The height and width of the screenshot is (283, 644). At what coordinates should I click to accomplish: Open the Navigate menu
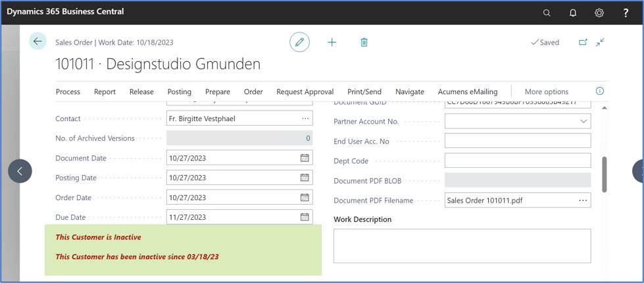[x=409, y=91]
